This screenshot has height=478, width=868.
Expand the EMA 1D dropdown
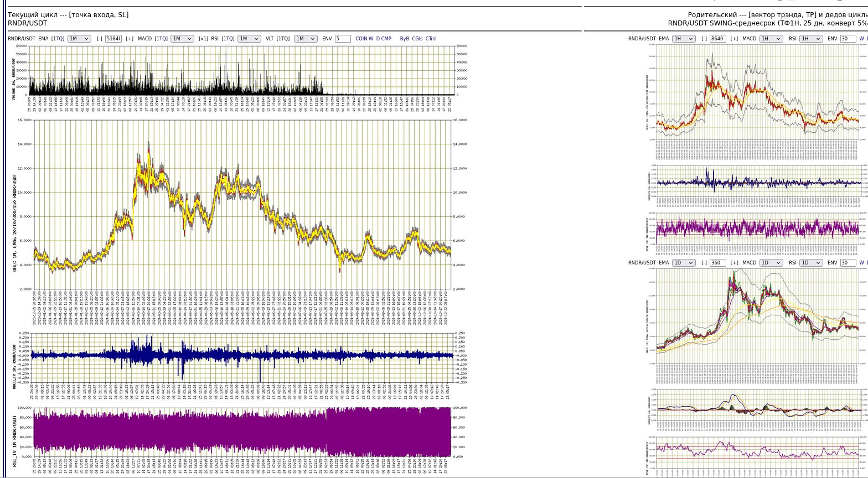(x=684, y=263)
